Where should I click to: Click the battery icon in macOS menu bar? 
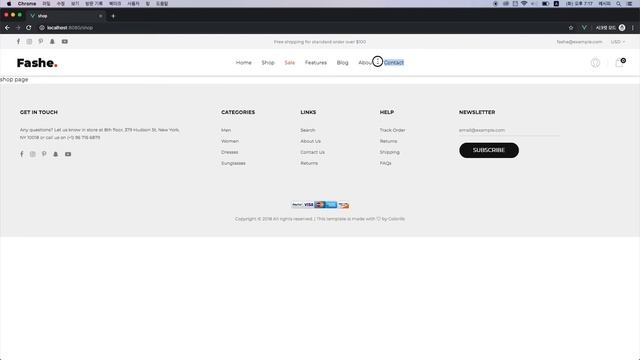click(545, 4)
